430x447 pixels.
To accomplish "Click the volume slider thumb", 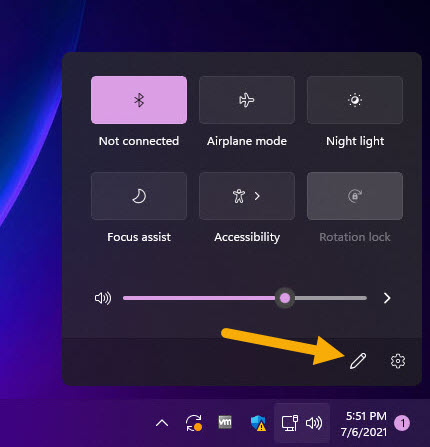I will 285,298.
